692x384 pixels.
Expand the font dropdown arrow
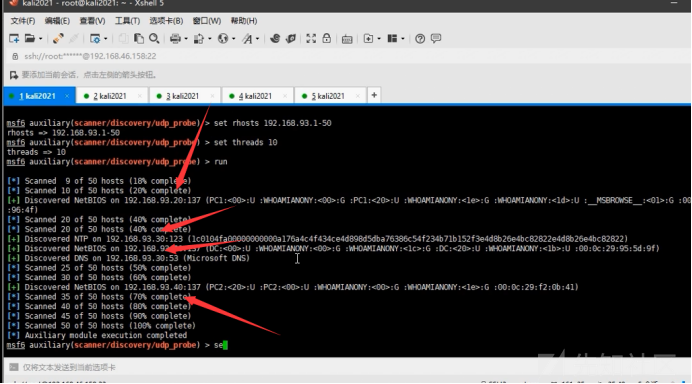tap(258, 39)
